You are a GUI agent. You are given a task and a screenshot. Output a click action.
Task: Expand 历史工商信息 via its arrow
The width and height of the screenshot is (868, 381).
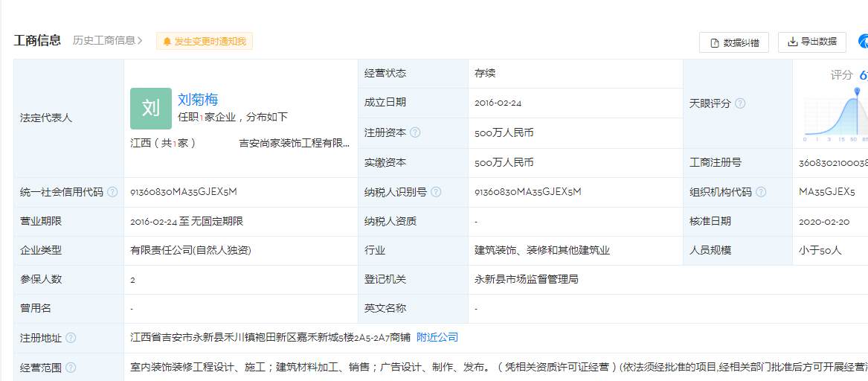point(139,41)
